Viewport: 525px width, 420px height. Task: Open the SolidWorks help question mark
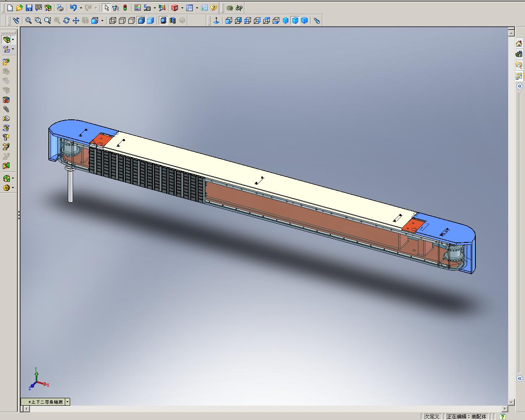[213, 8]
